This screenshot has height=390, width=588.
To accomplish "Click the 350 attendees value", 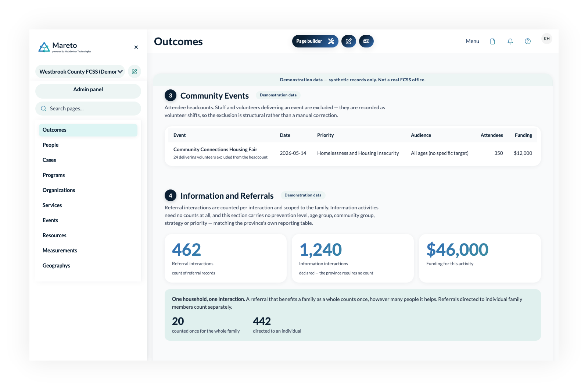I will click(x=499, y=153).
